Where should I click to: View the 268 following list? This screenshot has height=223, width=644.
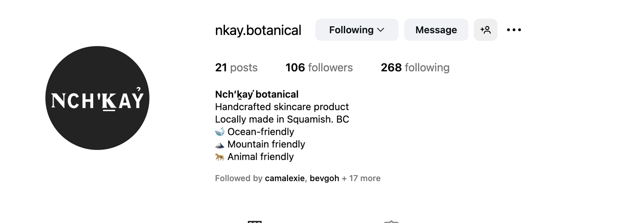(415, 68)
